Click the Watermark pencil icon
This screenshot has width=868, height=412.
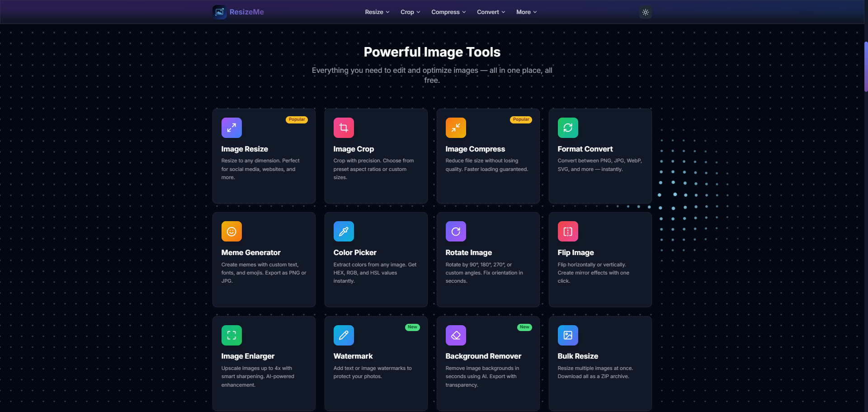point(344,335)
